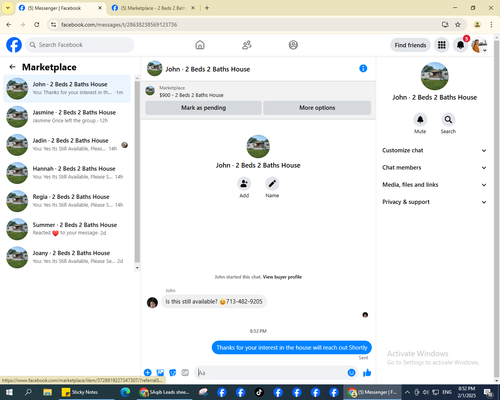500x400 pixels.
Task: Search in conversation magnifier icon
Action: 448,119
